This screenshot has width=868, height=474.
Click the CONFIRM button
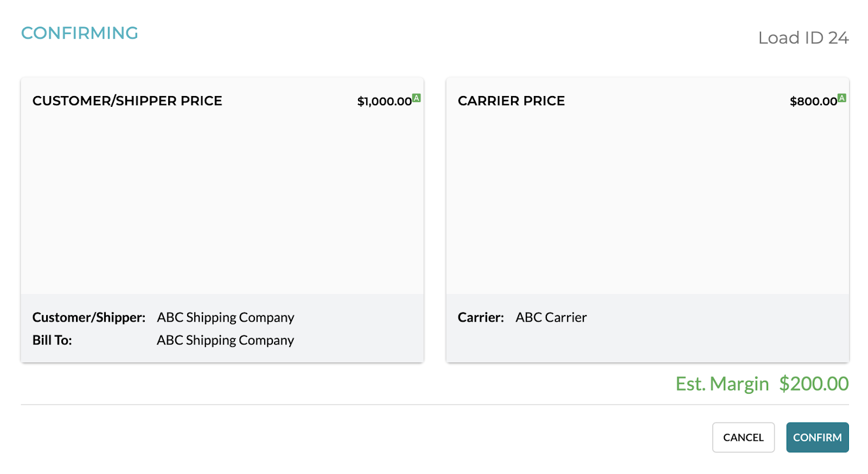coord(817,437)
